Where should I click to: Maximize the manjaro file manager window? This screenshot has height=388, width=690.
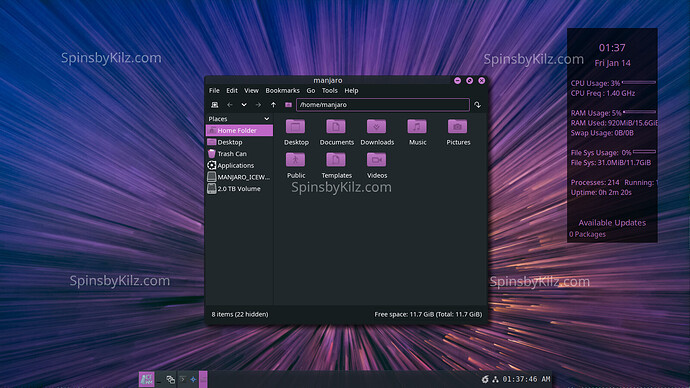pos(470,81)
